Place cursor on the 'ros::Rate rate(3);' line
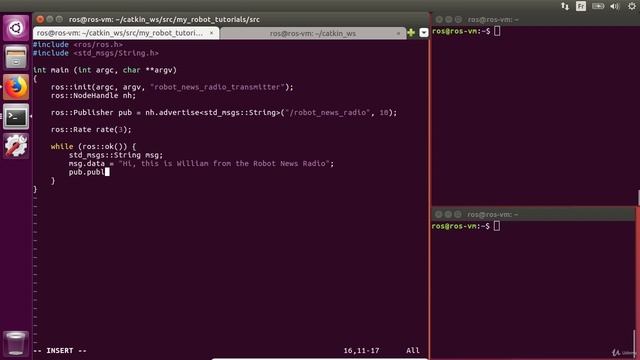Image resolution: width=640 pixels, height=360 pixels. point(91,129)
